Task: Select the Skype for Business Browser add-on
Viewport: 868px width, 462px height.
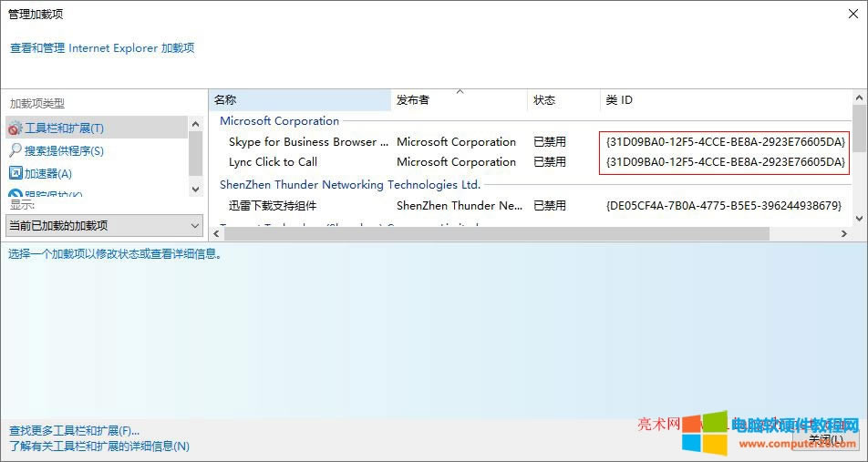Action: (x=308, y=142)
